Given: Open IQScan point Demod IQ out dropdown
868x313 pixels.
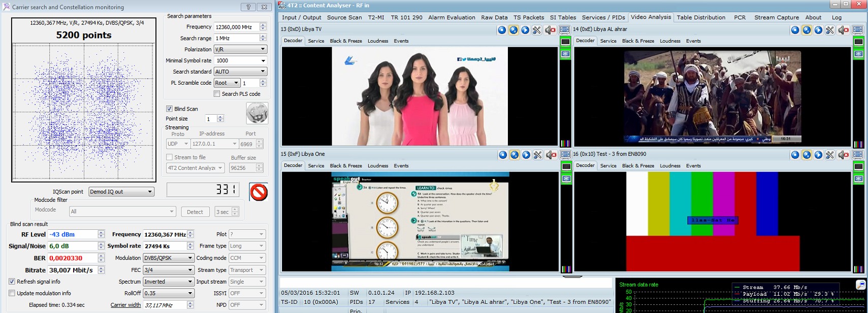Looking at the screenshot, I should pyautogui.click(x=121, y=192).
